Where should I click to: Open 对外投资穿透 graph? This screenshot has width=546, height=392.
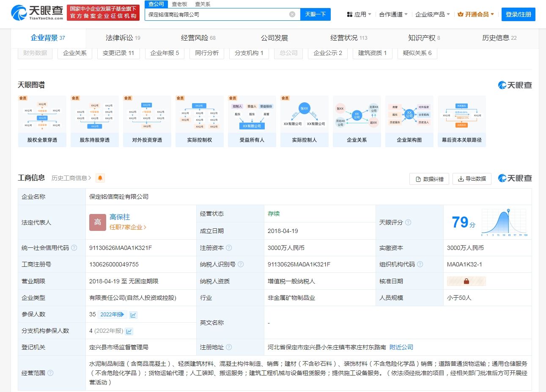(147, 121)
